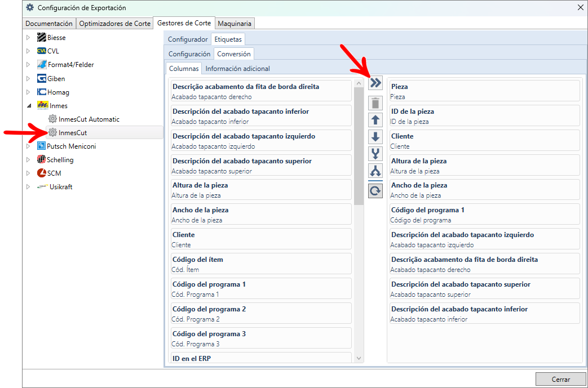Expand the Homag tree node
The image size is (588, 388).
pos(28,92)
